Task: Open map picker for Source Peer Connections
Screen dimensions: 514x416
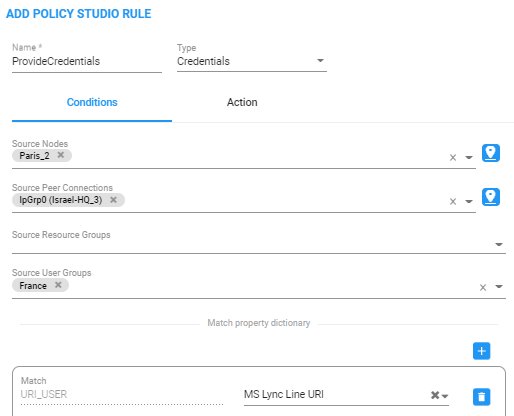Action: (x=490, y=197)
